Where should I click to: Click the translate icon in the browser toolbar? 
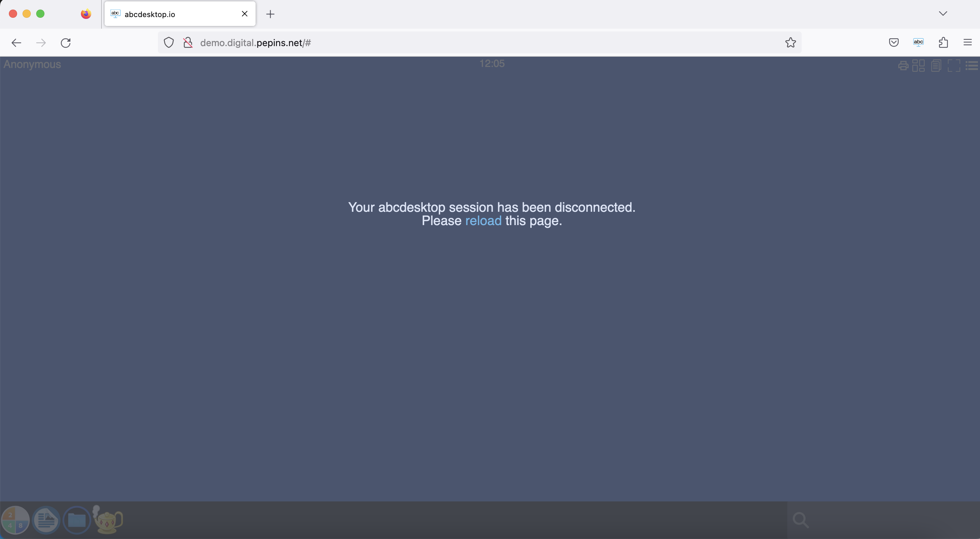[918, 42]
